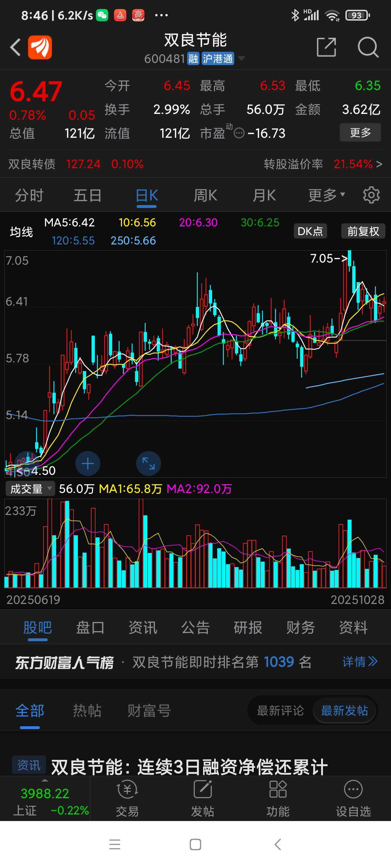
Task: Select the 最新发帖 sort option
Action: pyautogui.click(x=344, y=711)
